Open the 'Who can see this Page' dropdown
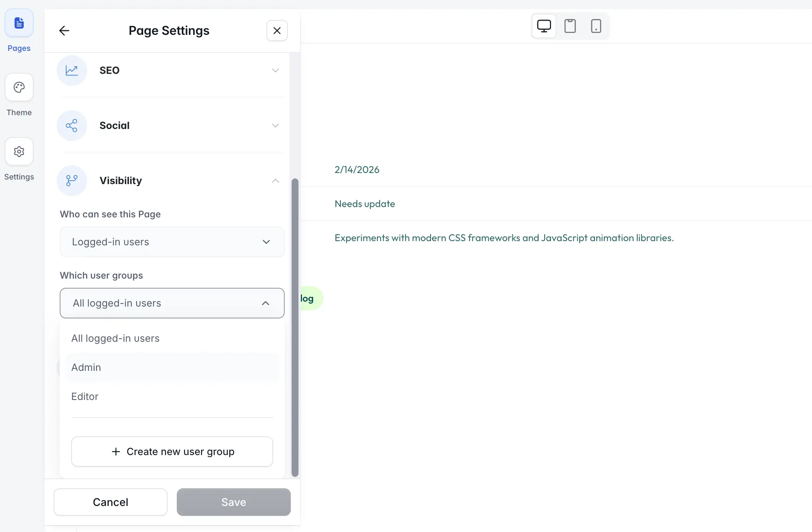812x532 pixels. coord(171,242)
